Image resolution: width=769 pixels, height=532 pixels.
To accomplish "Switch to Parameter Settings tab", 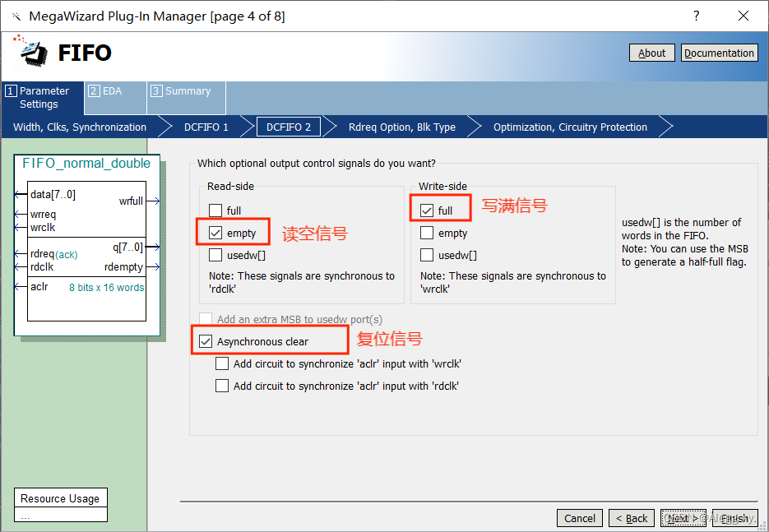I will [43, 98].
